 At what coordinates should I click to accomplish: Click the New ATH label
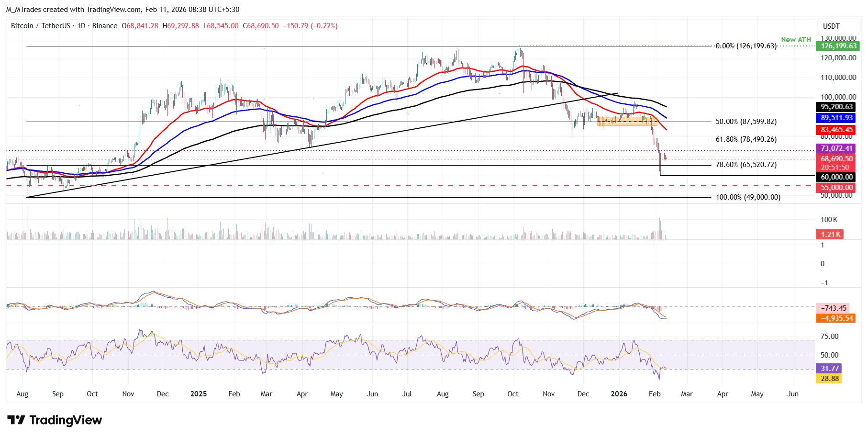[796, 40]
